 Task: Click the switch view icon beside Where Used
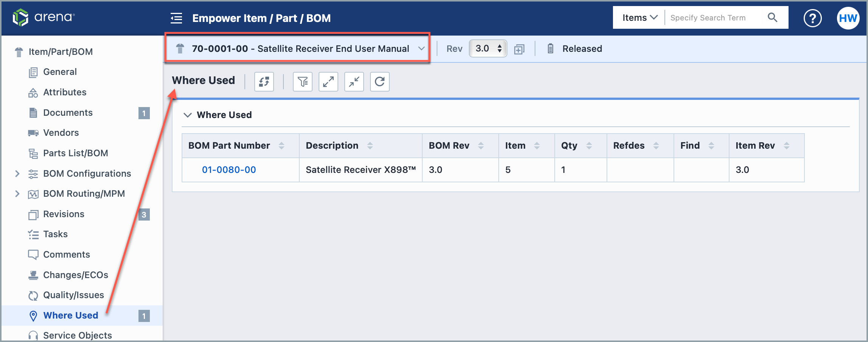coord(264,81)
